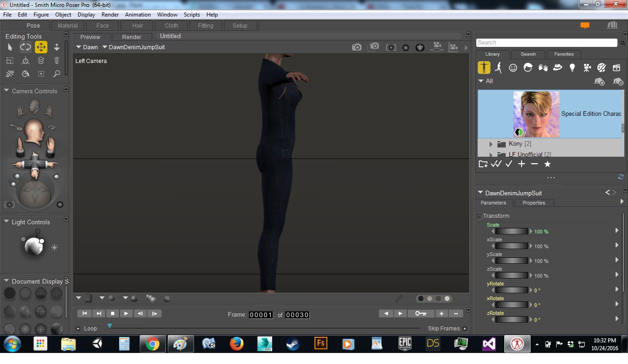
Task: Open the Animation menu
Action: point(137,15)
